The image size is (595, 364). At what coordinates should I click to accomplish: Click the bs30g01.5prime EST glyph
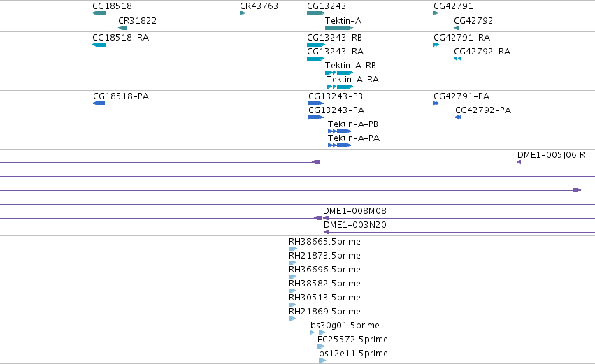318,333
